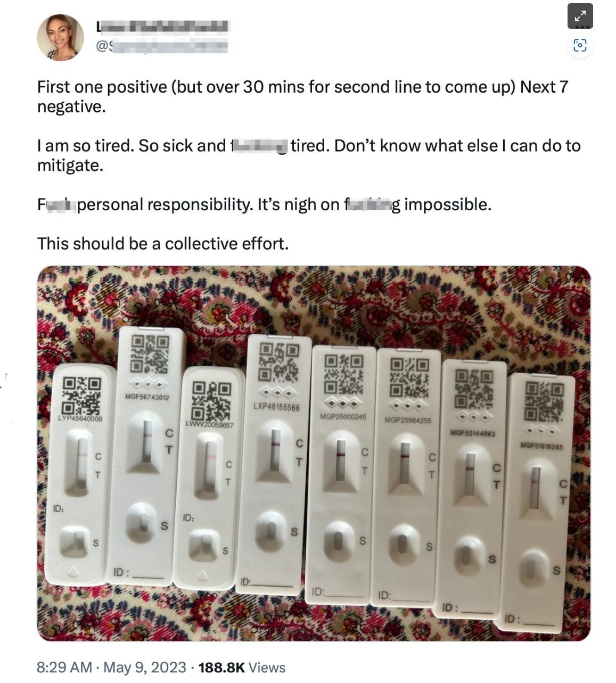Viewport: 616px width, 683px height.
Task: Open the attached test kits photo
Action: (314, 453)
